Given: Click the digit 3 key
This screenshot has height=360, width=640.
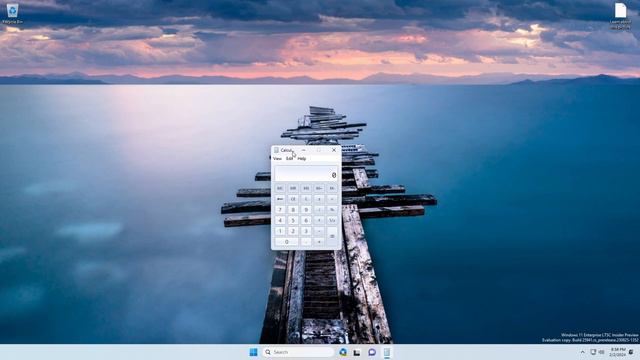Looking at the screenshot, I should coord(306,231).
